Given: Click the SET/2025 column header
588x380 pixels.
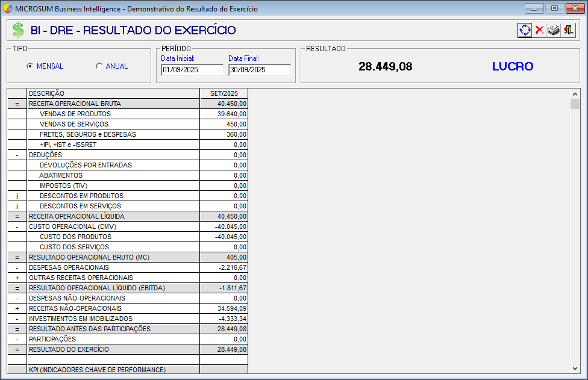Looking at the screenshot, I should (x=224, y=93).
